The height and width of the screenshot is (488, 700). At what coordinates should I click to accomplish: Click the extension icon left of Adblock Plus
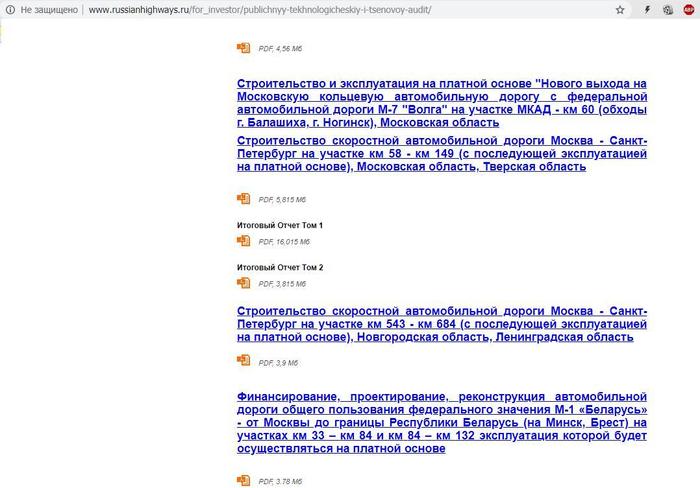click(668, 9)
